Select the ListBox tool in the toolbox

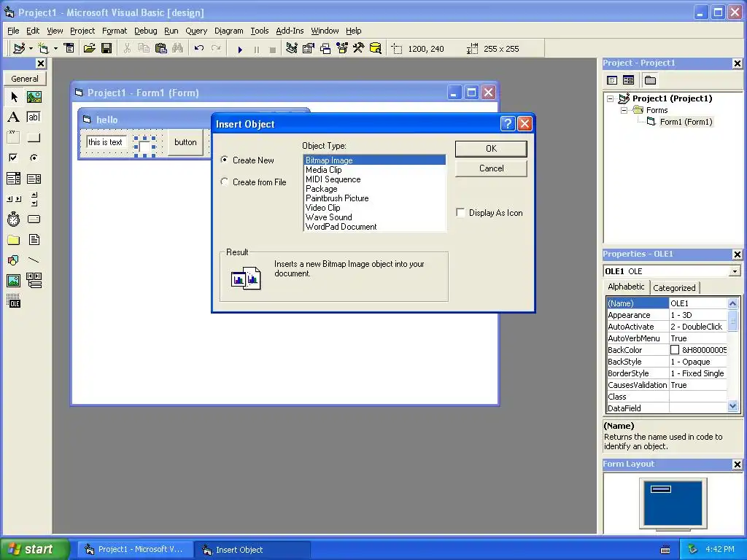(x=34, y=179)
